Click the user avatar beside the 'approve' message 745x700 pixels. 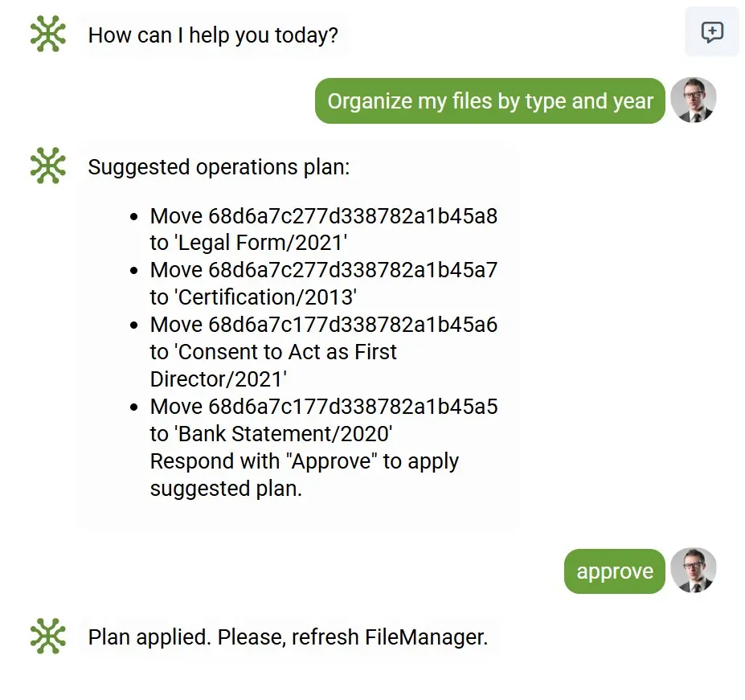pyautogui.click(x=693, y=571)
